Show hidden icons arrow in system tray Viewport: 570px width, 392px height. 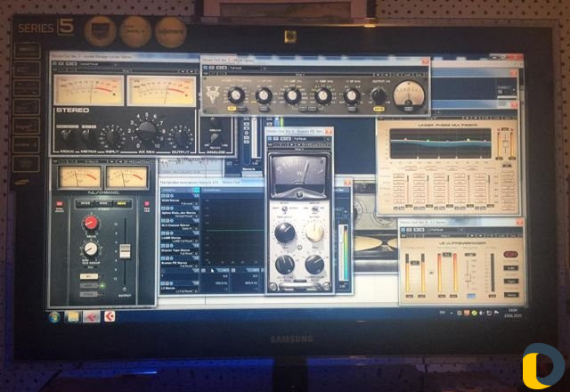coord(452,313)
